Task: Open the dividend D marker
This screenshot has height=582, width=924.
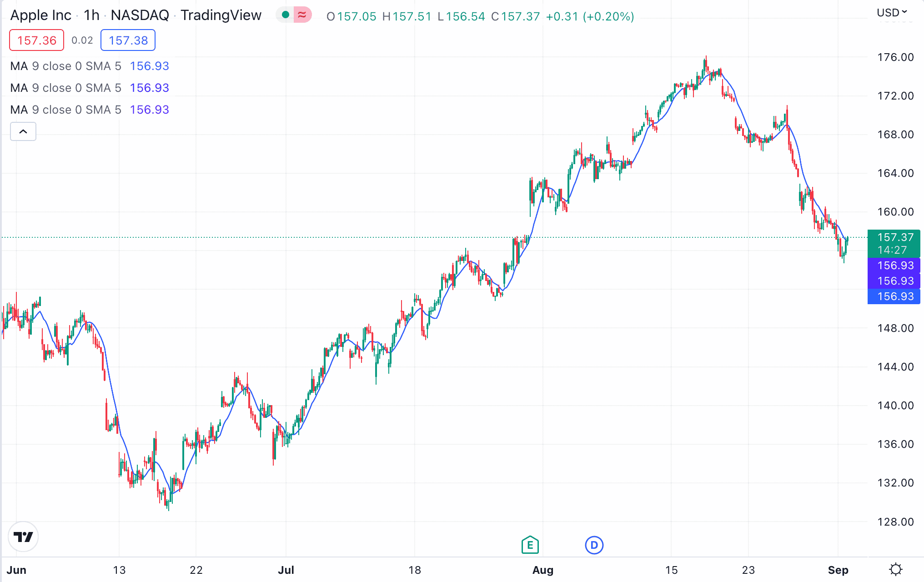Action: click(594, 545)
